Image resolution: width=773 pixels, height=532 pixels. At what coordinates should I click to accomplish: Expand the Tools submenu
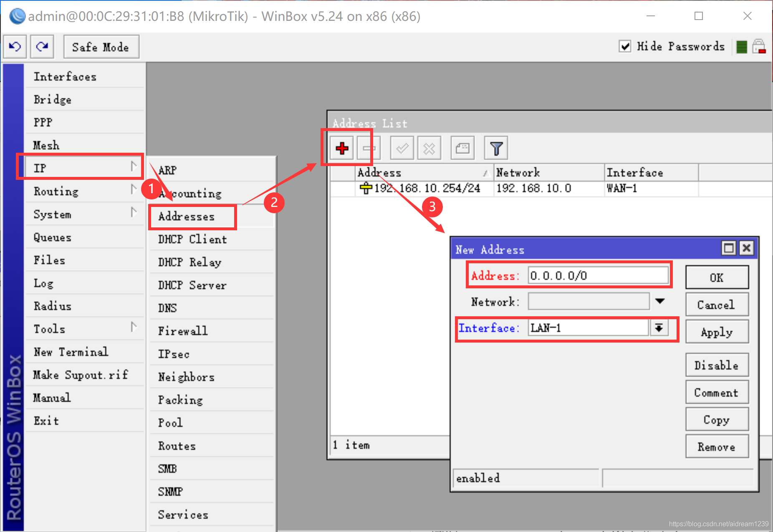coord(85,329)
